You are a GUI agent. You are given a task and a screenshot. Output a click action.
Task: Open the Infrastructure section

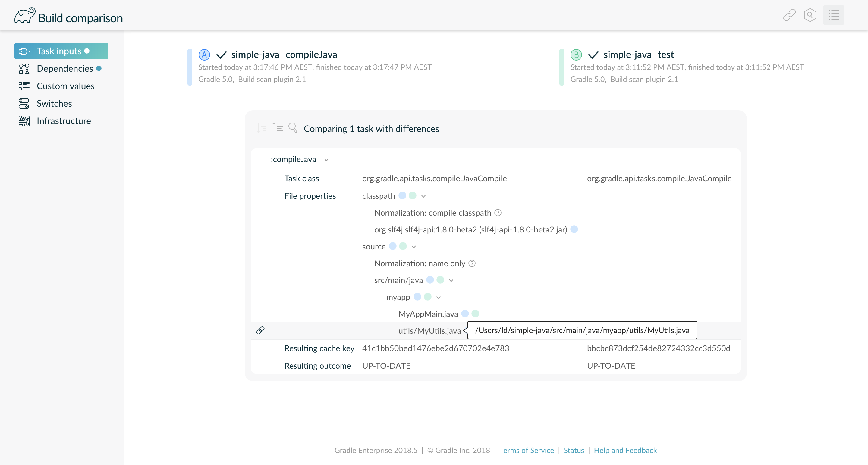(64, 121)
